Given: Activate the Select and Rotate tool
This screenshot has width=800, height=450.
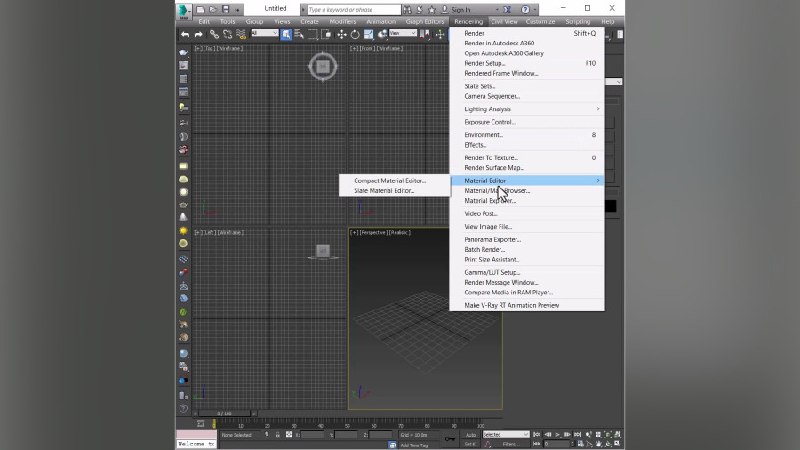Looking at the screenshot, I should (x=355, y=34).
